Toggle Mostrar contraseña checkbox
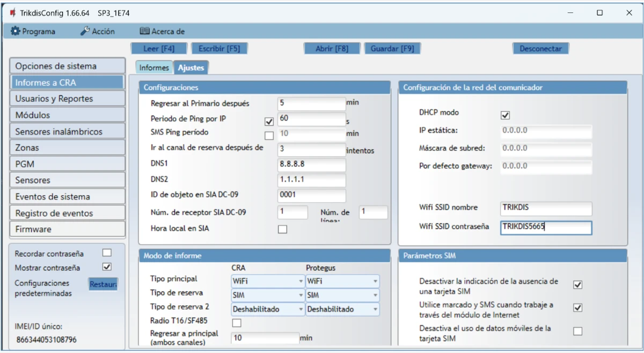This screenshot has height=353, width=644. point(107,267)
